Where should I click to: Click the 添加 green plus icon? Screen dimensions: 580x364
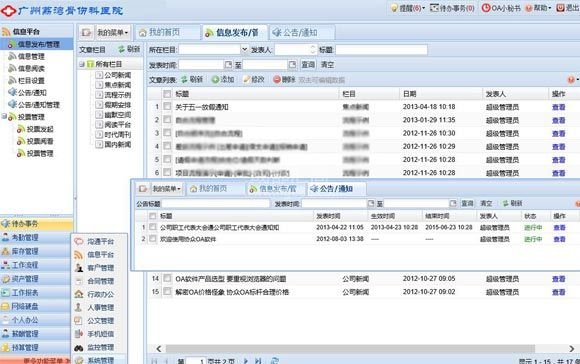pos(215,80)
